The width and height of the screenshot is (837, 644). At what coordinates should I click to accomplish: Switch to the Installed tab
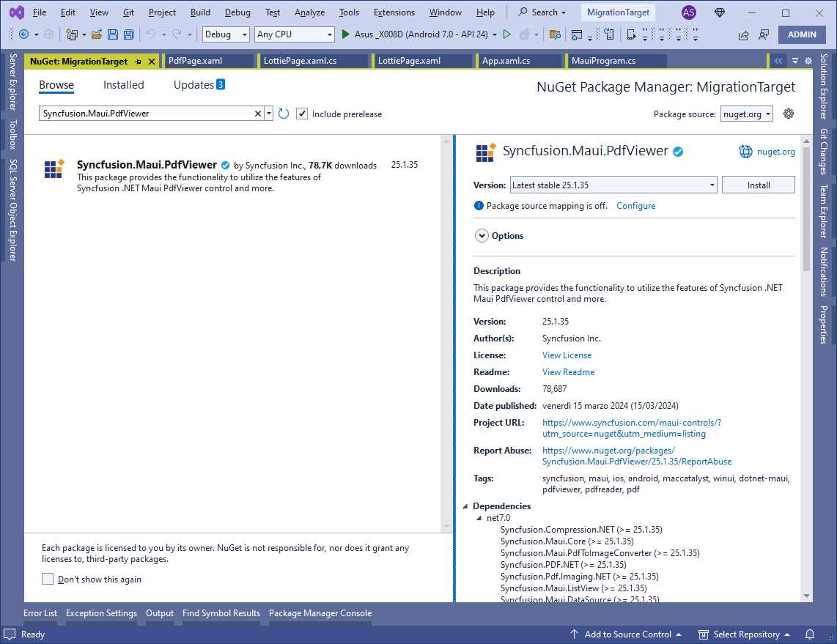point(123,84)
